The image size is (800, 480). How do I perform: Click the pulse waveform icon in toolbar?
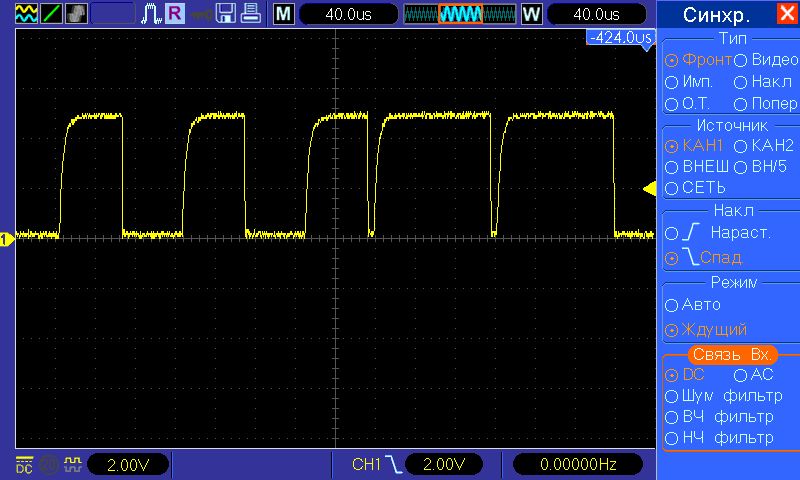(151, 14)
